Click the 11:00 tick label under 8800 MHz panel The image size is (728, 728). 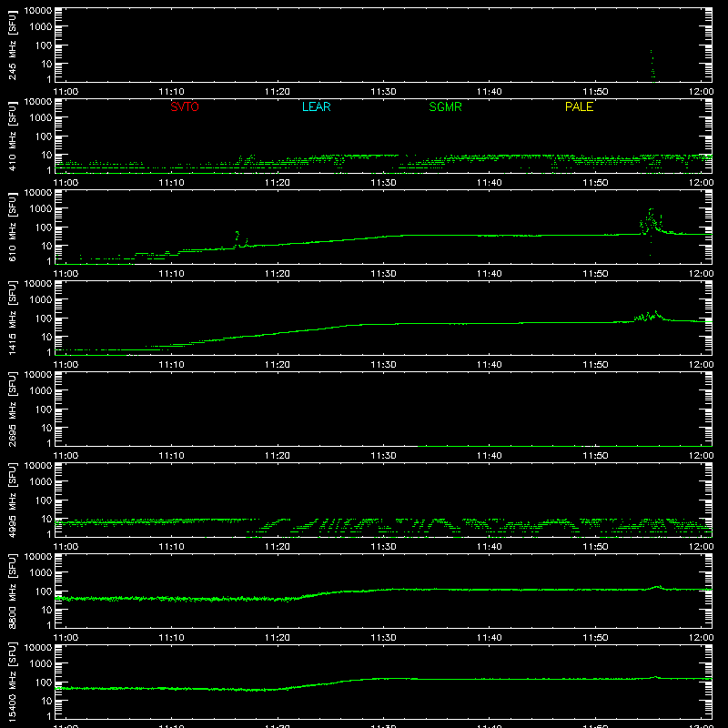[x=66, y=638]
